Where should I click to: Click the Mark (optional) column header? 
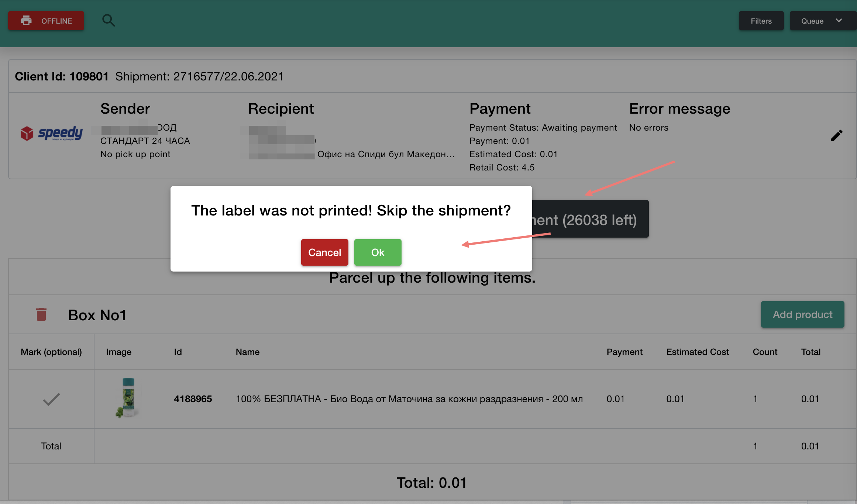[x=51, y=352]
